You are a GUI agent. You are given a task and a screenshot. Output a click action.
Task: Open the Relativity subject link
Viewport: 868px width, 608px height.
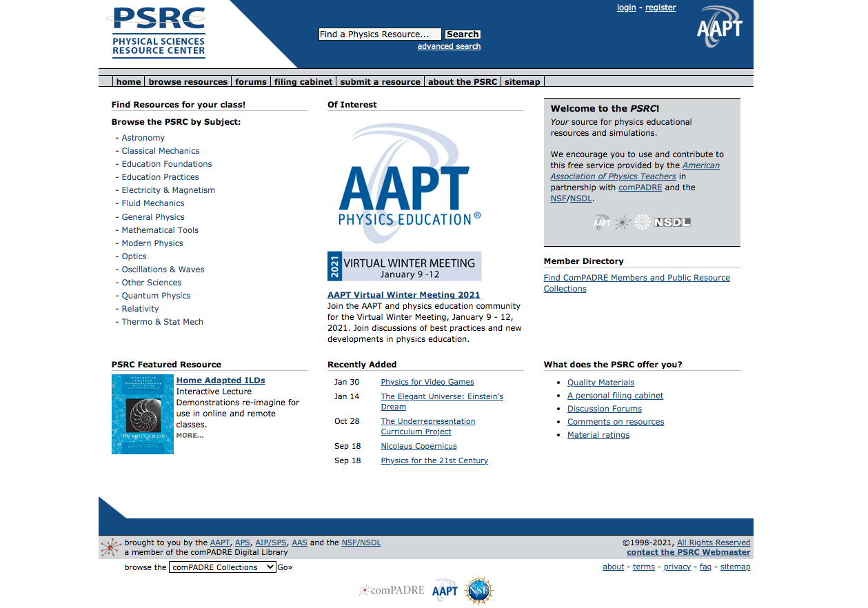141,309
